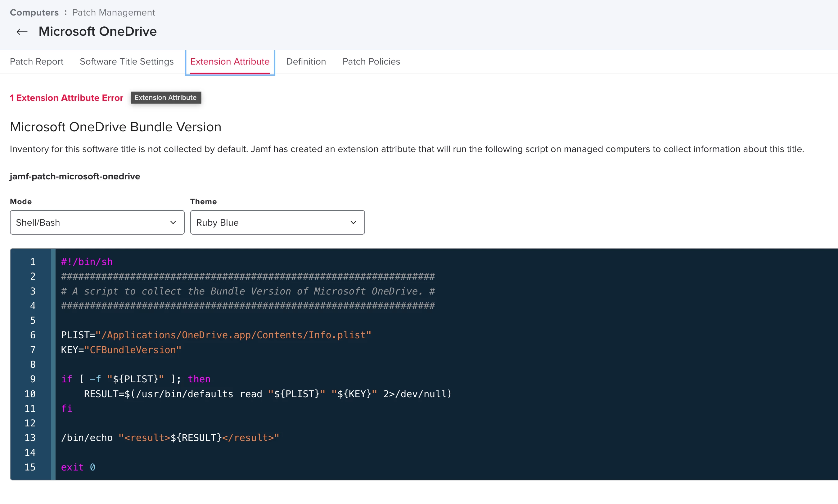This screenshot has height=504, width=838.
Task: Click the inventory description paragraph
Action: (x=407, y=149)
